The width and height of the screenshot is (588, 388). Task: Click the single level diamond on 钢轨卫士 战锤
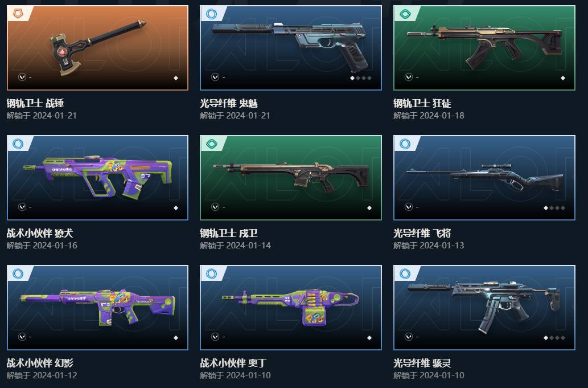176,78
